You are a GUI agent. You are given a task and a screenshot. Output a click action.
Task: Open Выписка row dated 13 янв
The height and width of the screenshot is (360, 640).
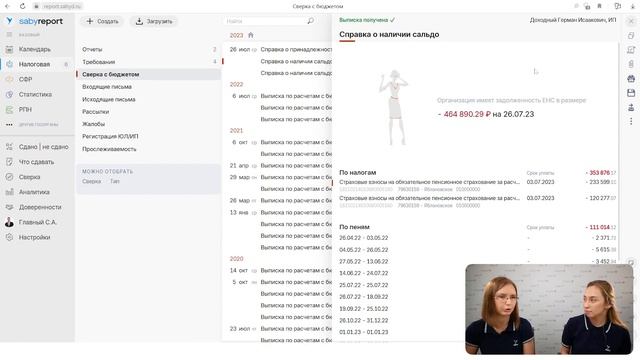[296, 213]
